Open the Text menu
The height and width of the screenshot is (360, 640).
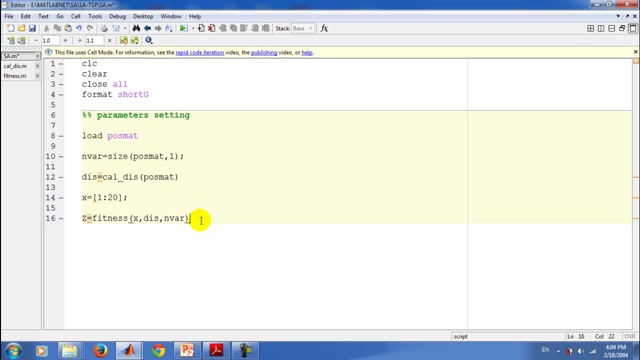(x=43, y=16)
